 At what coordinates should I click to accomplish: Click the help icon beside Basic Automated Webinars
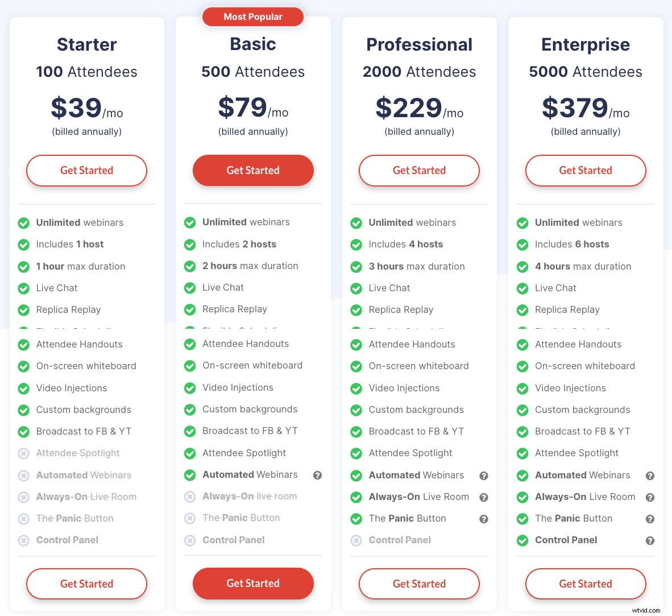(318, 476)
